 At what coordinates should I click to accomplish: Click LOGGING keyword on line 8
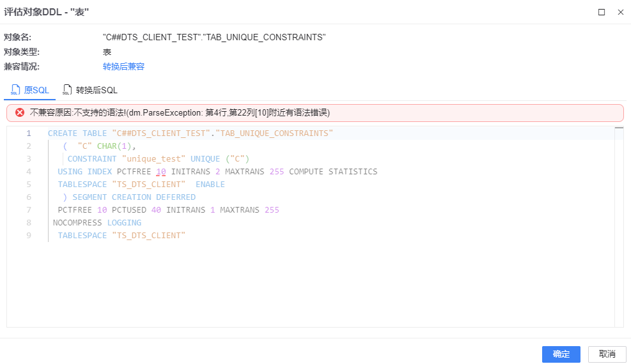point(125,223)
